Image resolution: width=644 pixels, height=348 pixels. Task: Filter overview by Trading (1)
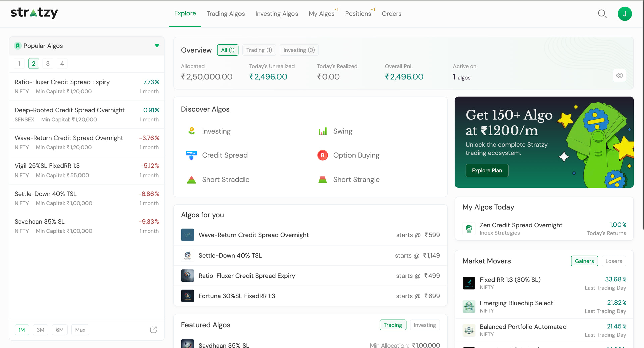tap(259, 50)
